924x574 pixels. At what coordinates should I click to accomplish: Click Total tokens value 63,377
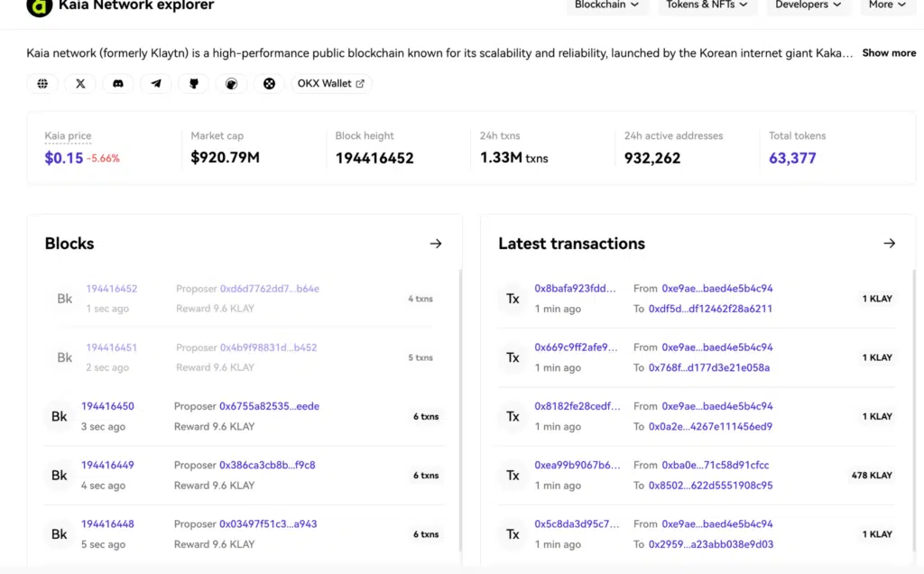(792, 159)
